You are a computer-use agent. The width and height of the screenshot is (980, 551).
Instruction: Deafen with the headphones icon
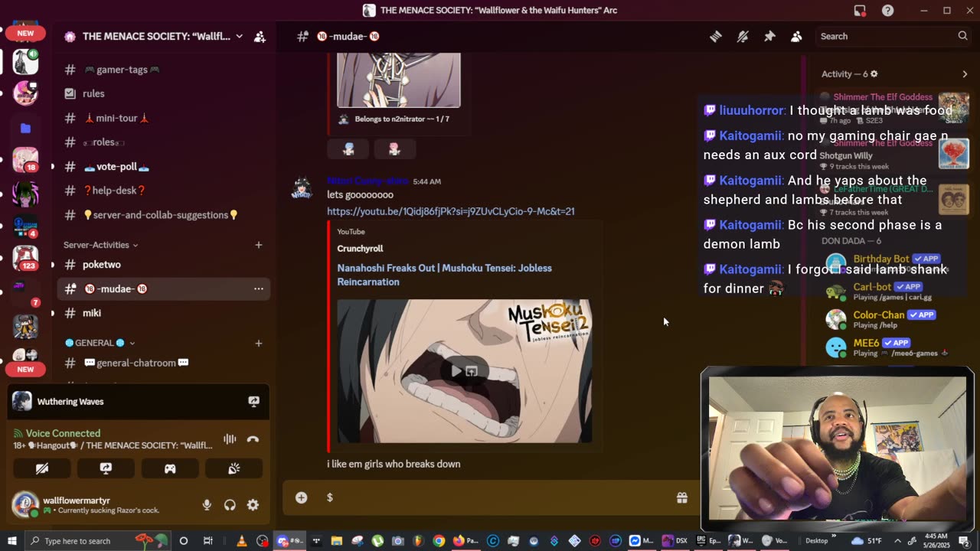(230, 505)
